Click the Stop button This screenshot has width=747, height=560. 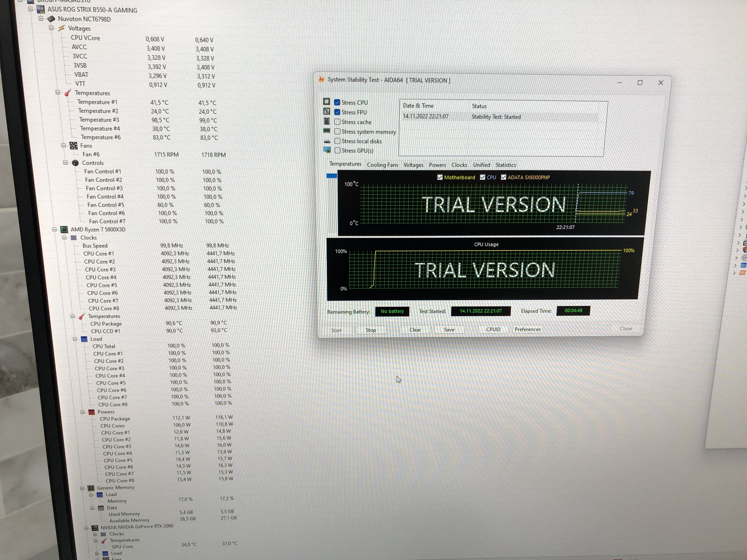(371, 330)
